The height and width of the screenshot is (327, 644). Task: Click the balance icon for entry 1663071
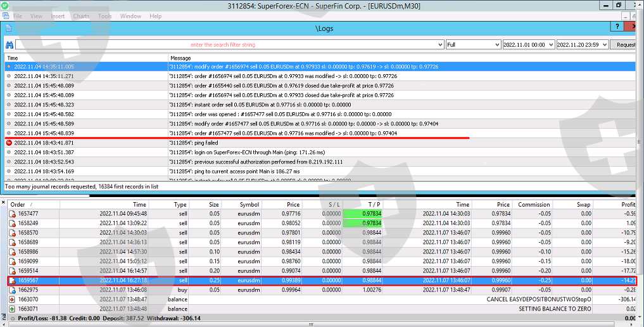12,309
